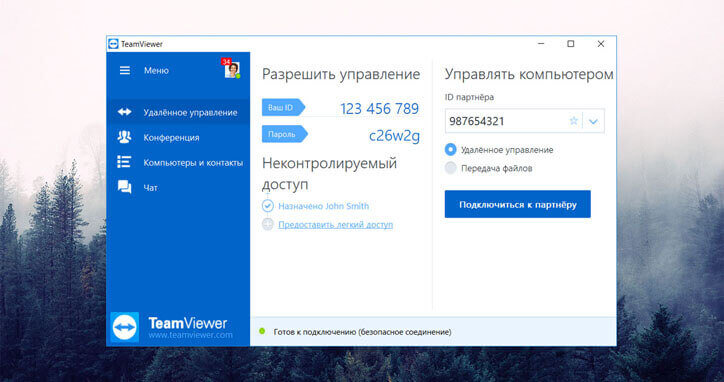This screenshot has width=724, height=382.
Task: Open www.teamviewer.com link
Action: point(190,335)
